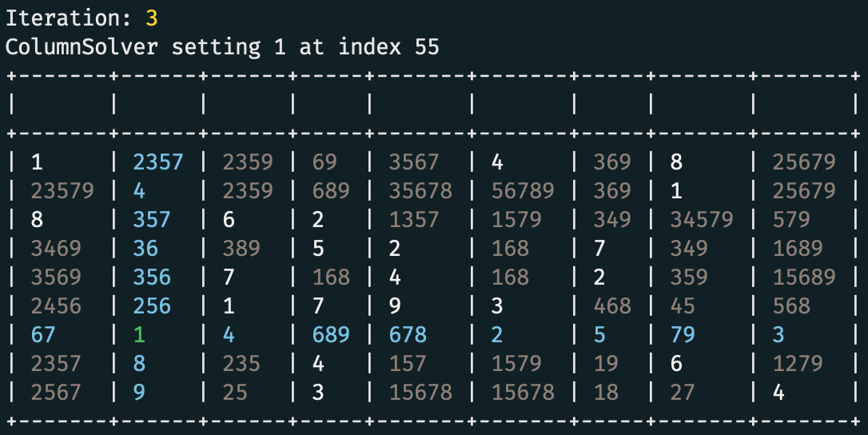This screenshot has width=868, height=435.
Task: Click the cell showing 389
Action: pyautogui.click(x=241, y=248)
